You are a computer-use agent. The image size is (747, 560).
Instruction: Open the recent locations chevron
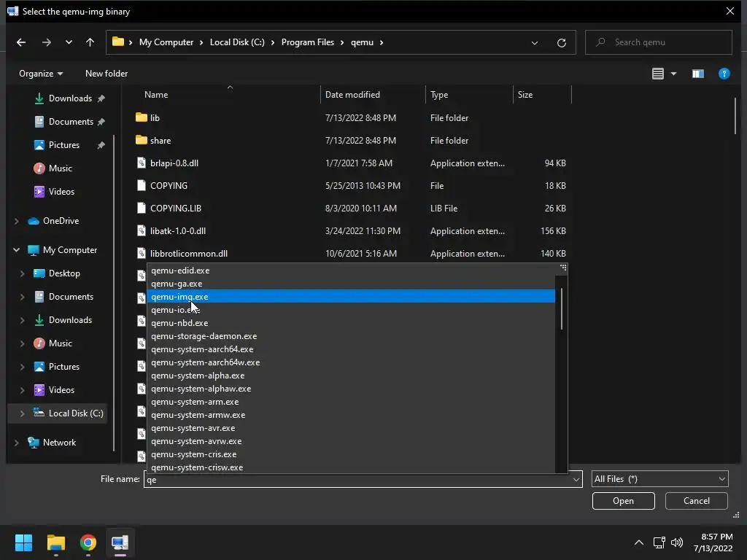pyautogui.click(x=69, y=42)
